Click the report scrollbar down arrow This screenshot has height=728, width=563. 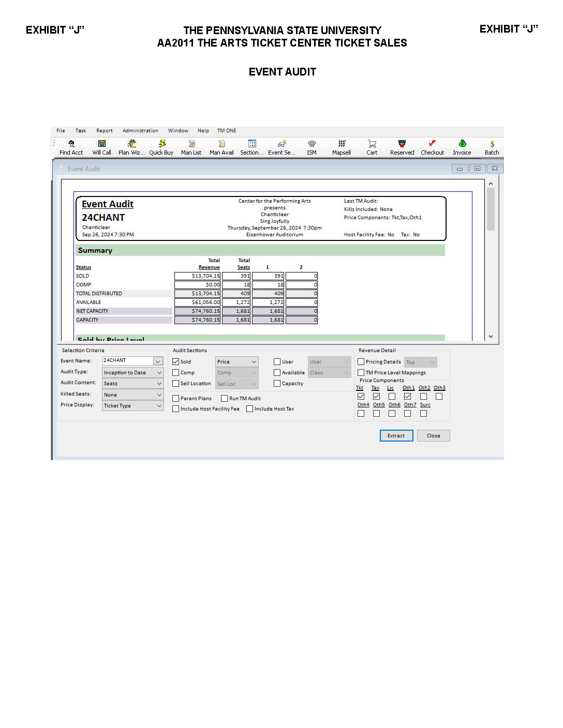point(491,337)
